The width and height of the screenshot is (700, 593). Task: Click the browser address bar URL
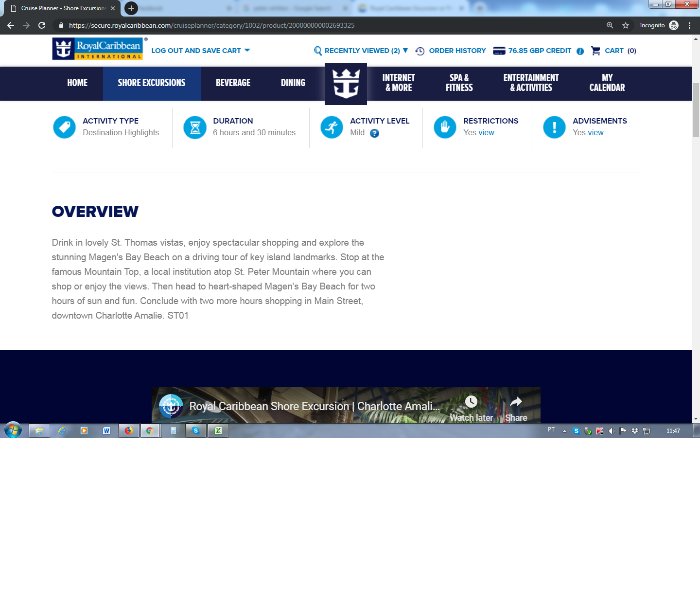click(x=211, y=25)
